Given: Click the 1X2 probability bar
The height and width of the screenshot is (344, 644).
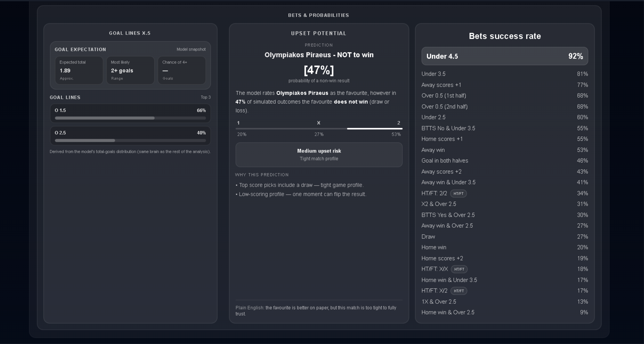Looking at the screenshot, I should [319, 129].
